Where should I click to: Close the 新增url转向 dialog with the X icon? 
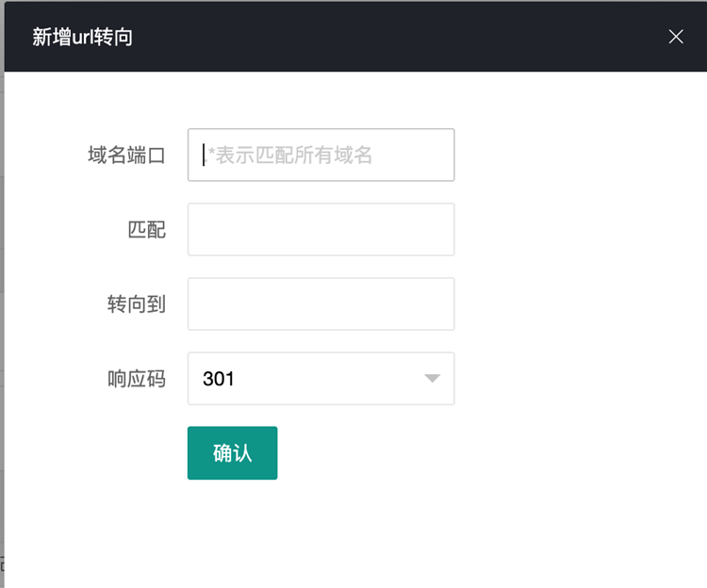click(676, 37)
